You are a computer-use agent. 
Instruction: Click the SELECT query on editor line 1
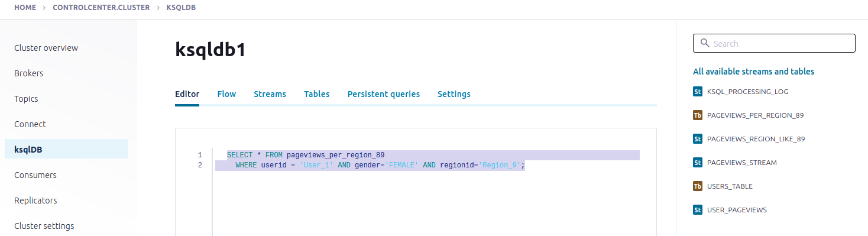tap(306, 155)
